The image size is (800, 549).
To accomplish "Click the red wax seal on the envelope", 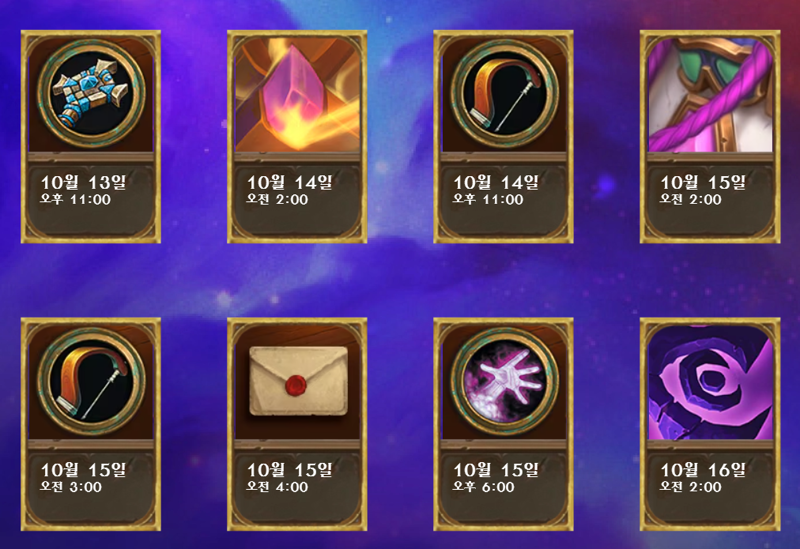I will click(296, 384).
